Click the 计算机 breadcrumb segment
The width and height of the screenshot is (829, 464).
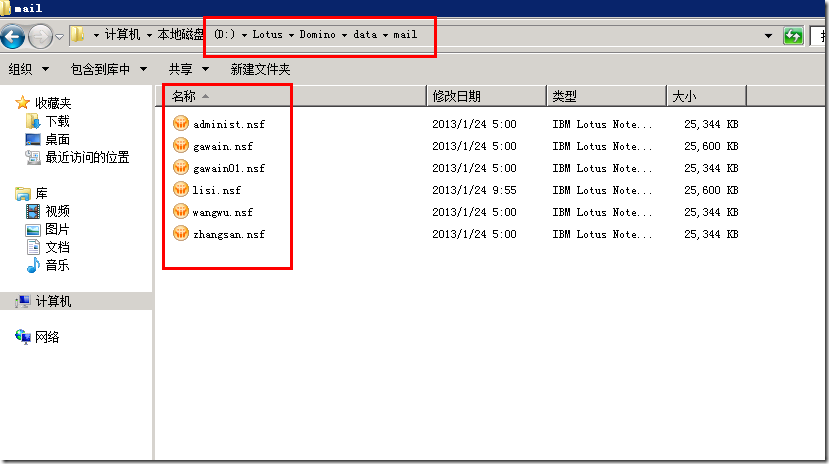[123, 34]
